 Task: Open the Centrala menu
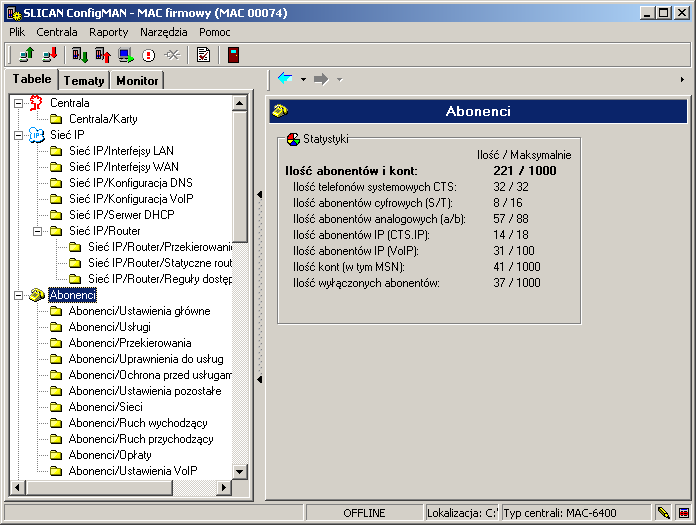[x=57, y=32]
